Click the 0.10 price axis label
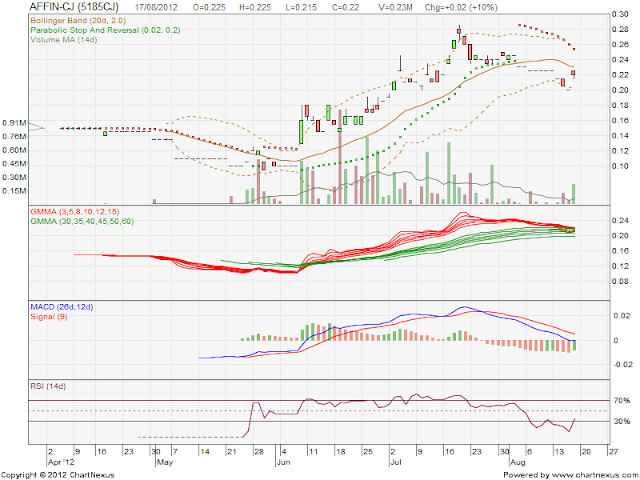This screenshot has height=480, width=640. pos(620,166)
